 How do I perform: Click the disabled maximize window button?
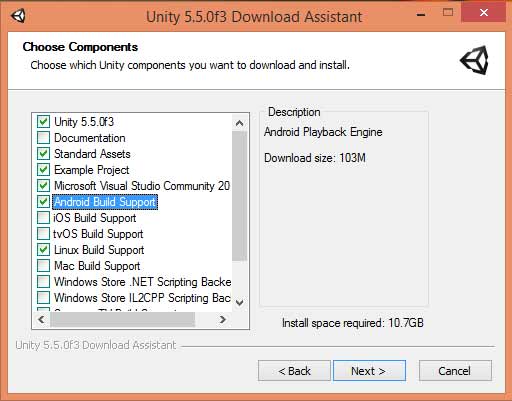click(x=448, y=13)
